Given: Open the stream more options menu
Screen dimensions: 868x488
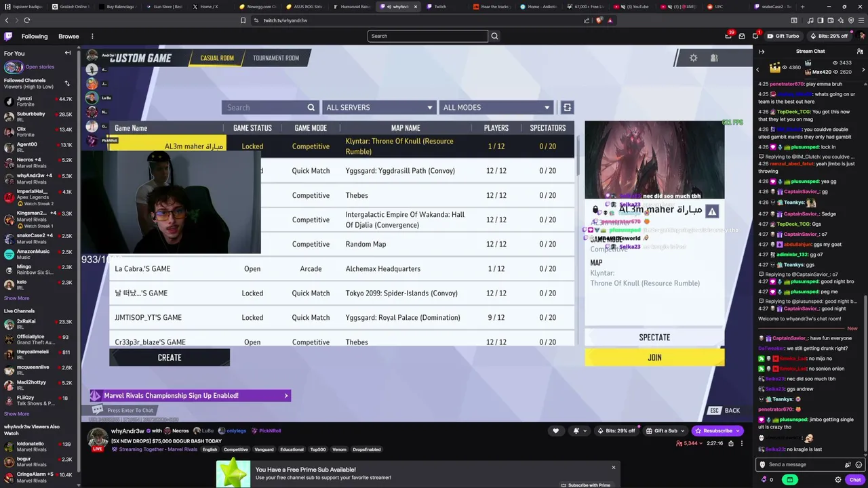Looking at the screenshot, I should coord(741,443).
